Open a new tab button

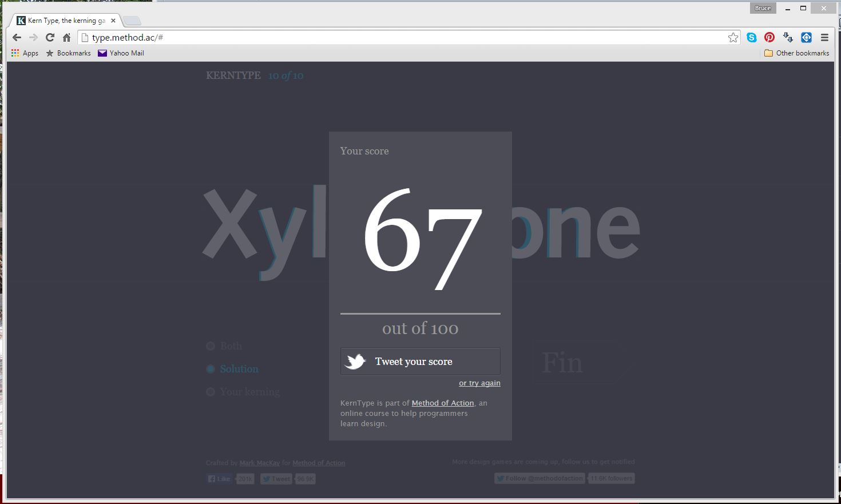click(x=132, y=21)
